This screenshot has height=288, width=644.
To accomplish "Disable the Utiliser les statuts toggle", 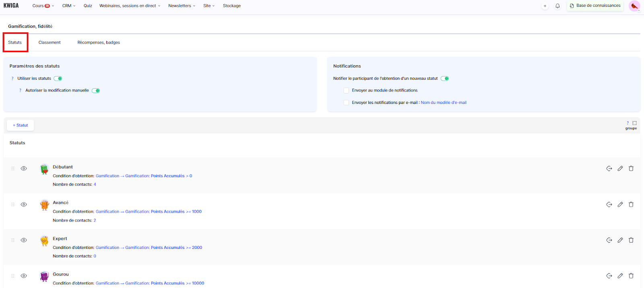I will 58,79.
